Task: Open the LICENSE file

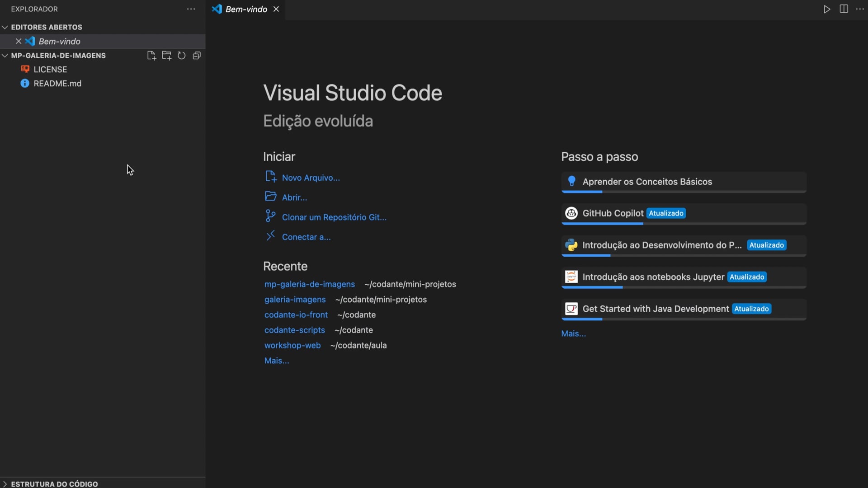Action: click(50, 70)
